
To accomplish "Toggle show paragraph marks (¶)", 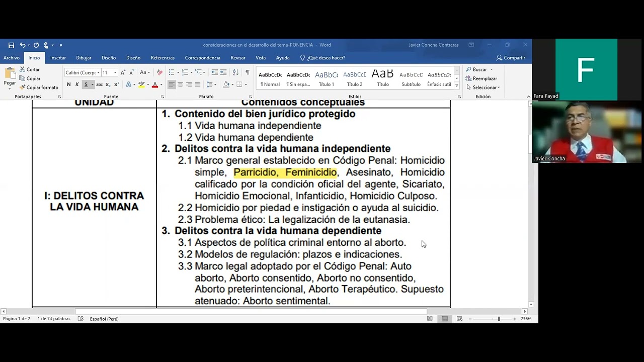I will 247,72.
